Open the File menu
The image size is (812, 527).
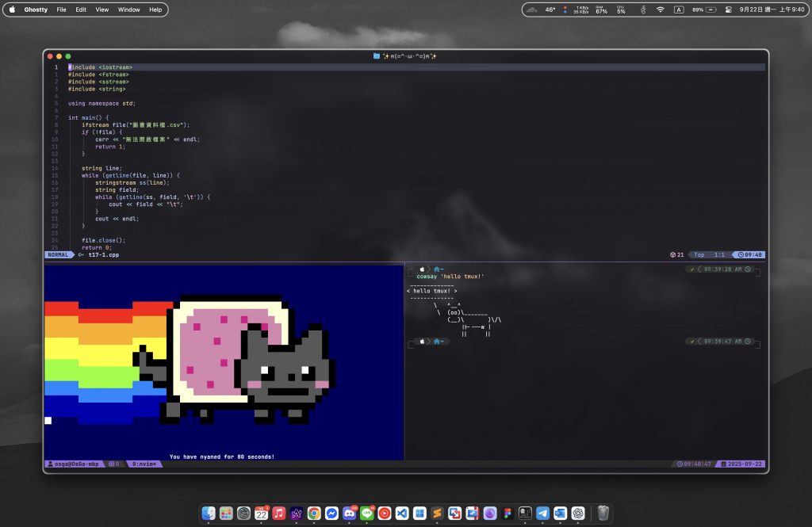(x=61, y=10)
